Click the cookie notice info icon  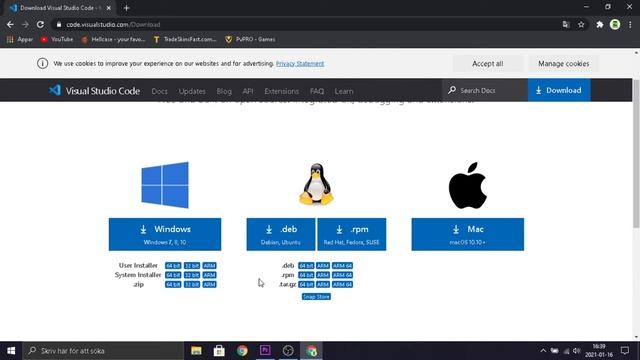42,63
